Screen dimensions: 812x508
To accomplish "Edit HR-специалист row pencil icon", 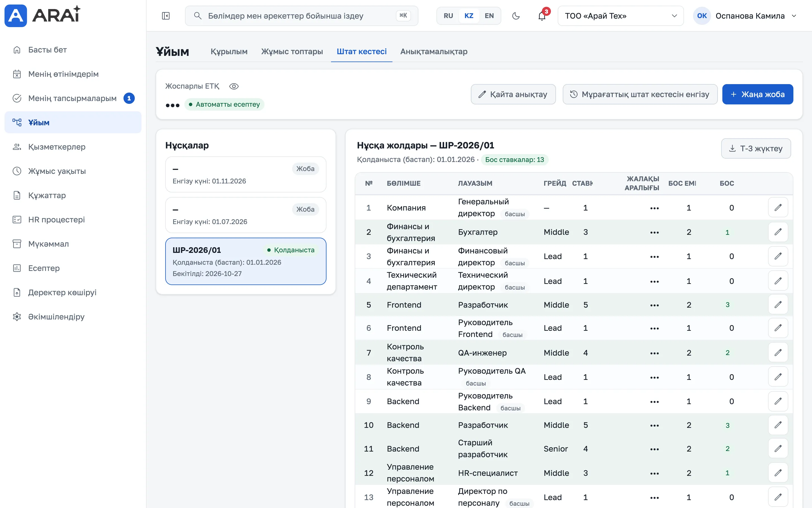I will 778,473.
